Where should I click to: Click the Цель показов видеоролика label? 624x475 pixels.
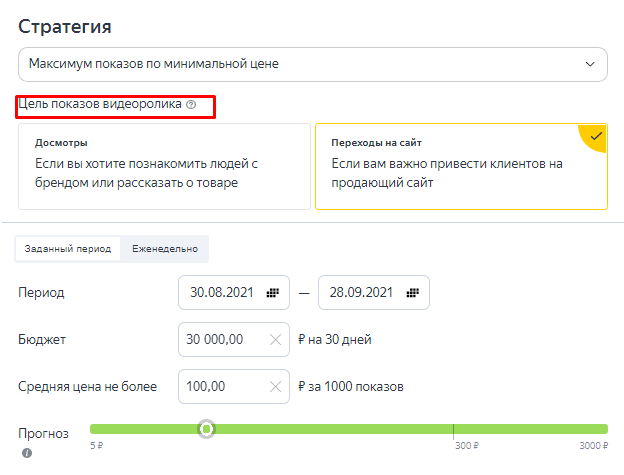tap(100, 104)
